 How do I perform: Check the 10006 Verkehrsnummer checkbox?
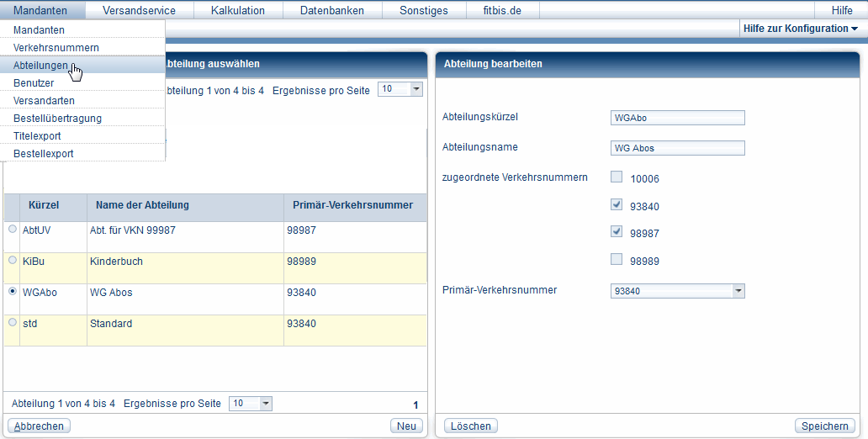[x=617, y=177]
